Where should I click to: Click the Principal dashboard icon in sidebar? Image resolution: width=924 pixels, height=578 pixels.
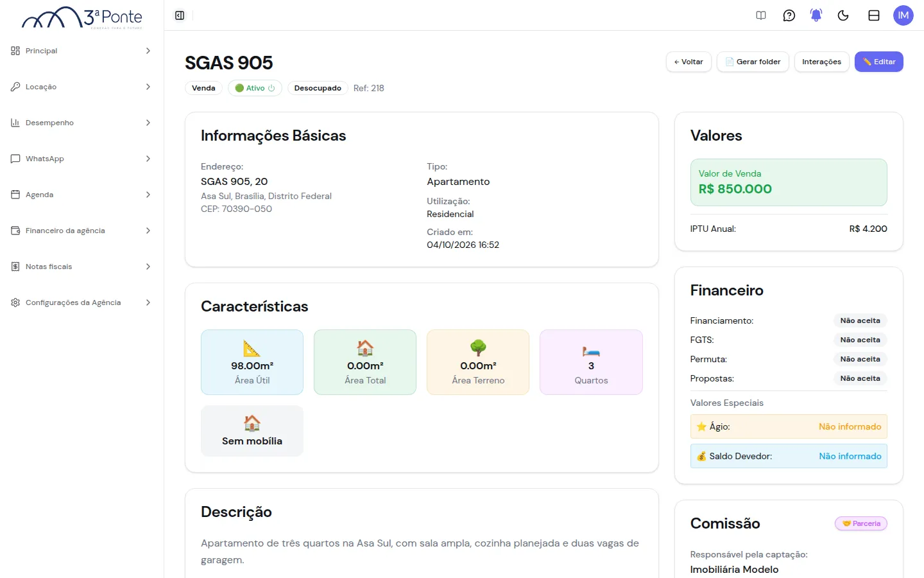15,51
